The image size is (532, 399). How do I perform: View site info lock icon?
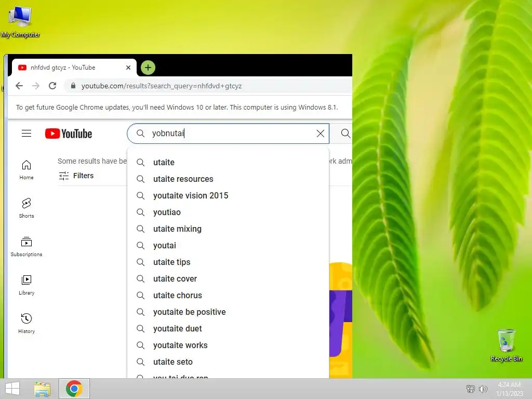73,86
